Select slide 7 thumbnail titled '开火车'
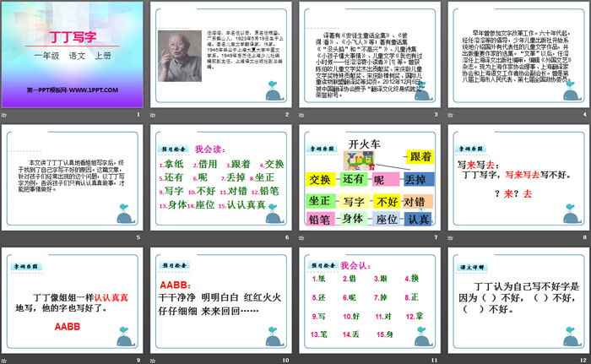Viewport: 591px width, 364px height. pyautogui.click(x=370, y=177)
